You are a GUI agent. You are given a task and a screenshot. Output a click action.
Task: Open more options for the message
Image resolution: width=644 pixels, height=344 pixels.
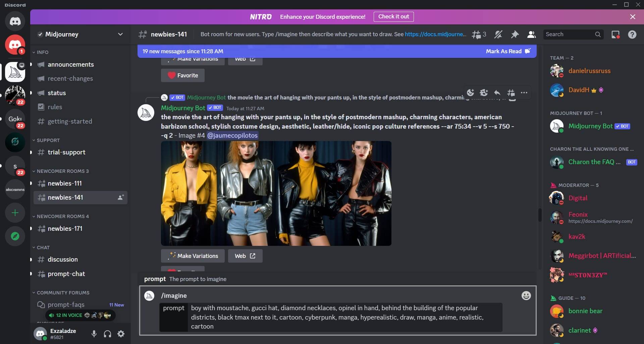click(x=524, y=92)
